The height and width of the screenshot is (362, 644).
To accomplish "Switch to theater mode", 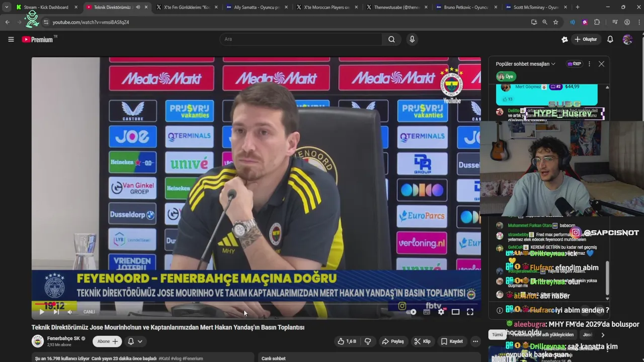I will pyautogui.click(x=455, y=312).
